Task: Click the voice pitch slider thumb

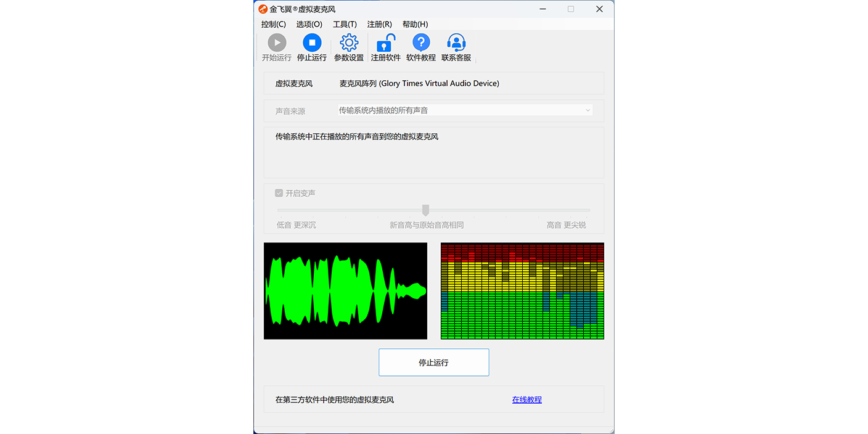Action: click(x=425, y=210)
